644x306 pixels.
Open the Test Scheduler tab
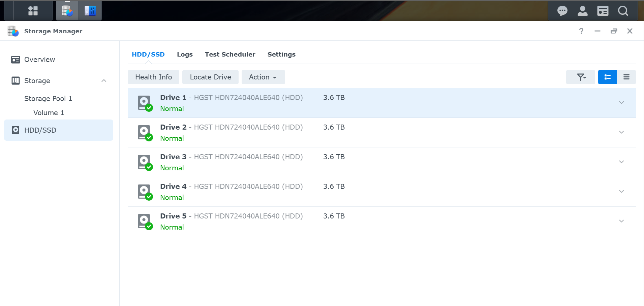230,55
